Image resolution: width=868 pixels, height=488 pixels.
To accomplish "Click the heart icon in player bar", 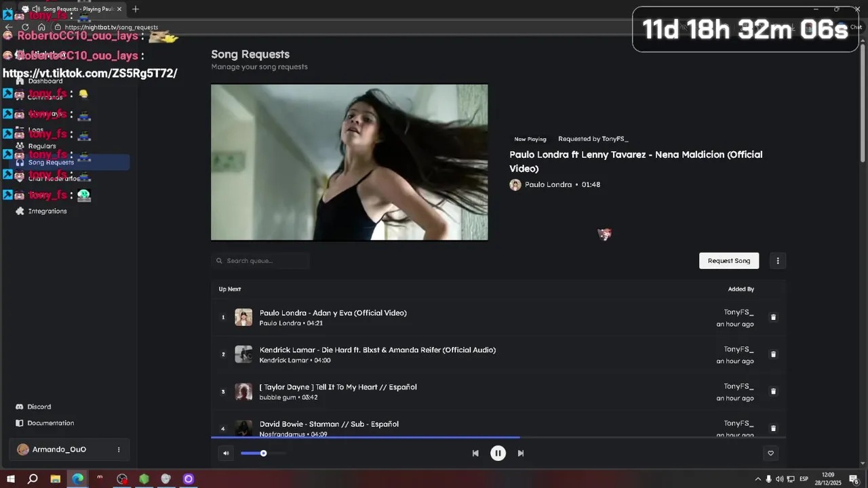I will 770,453.
